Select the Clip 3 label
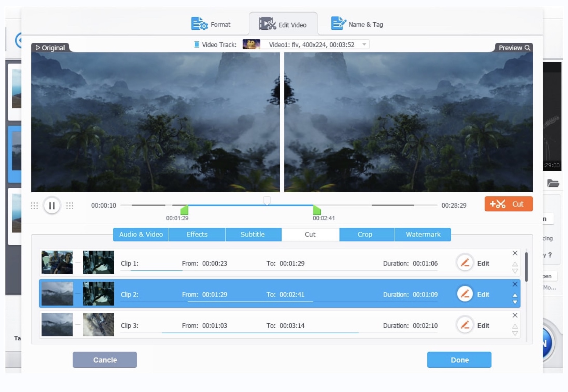568x392 pixels. [x=130, y=326]
